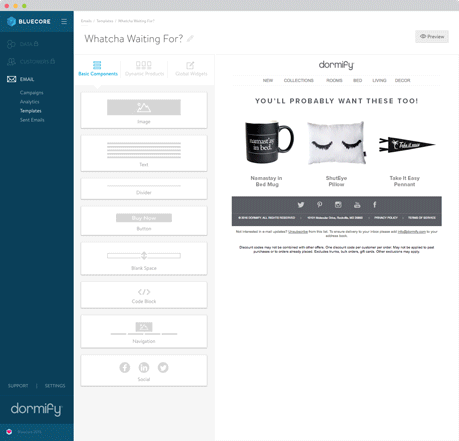Go to Campaigns in the sidebar
459x441 pixels.
(x=31, y=93)
